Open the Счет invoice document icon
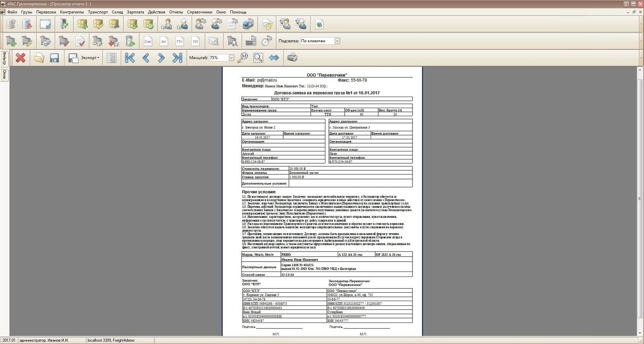 pos(148,41)
